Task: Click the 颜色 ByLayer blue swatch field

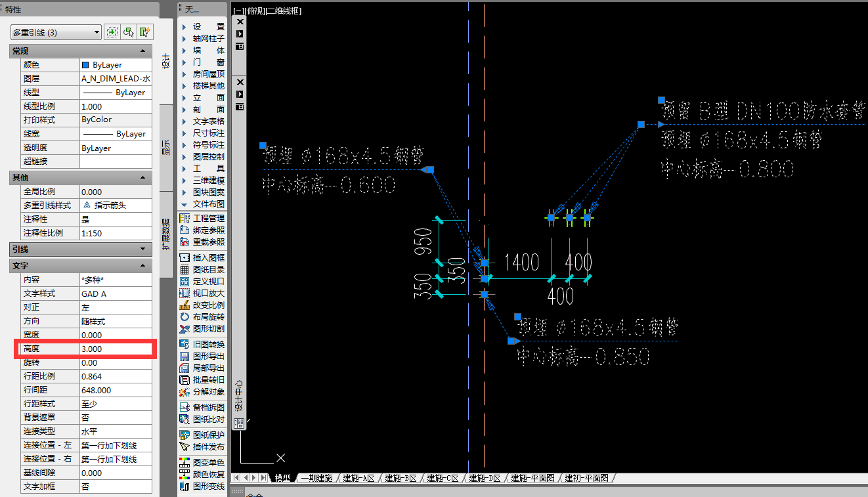Action: (116, 65)
